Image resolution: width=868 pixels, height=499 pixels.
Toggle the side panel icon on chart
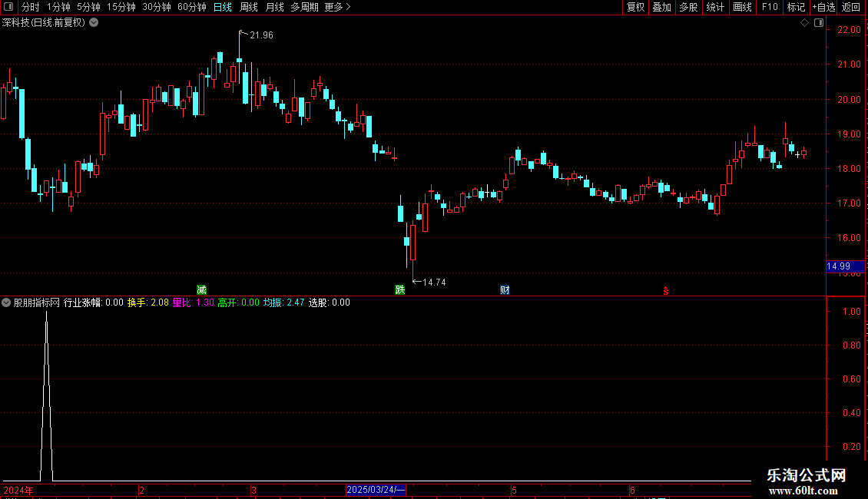point(819,23)
